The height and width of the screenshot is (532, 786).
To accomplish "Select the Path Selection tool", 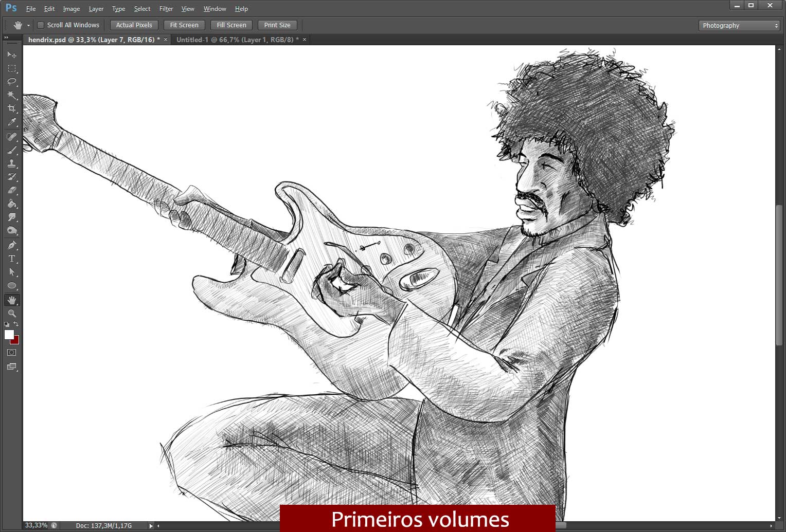I will tap(12, 272).
